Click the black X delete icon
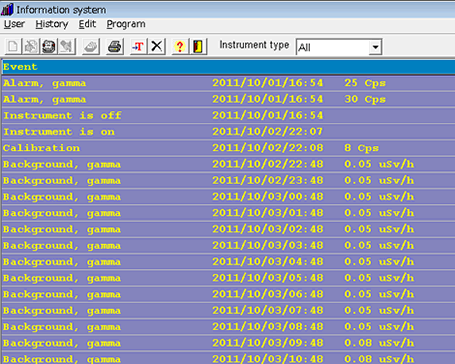Screen dimensions: 455x364 coord(157,46)
